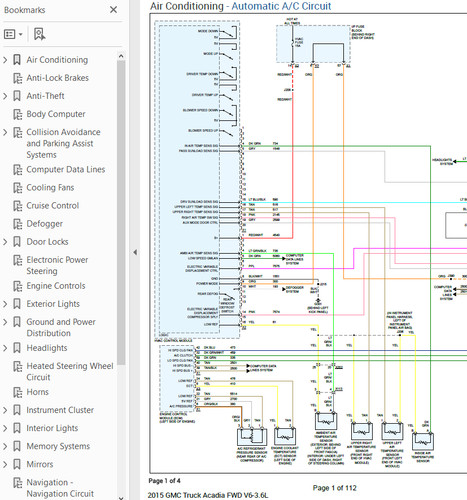Open Ground and Power Distribution bookmark
The width and height of the screenshot is (467, 500).
[x=61, y=328]
